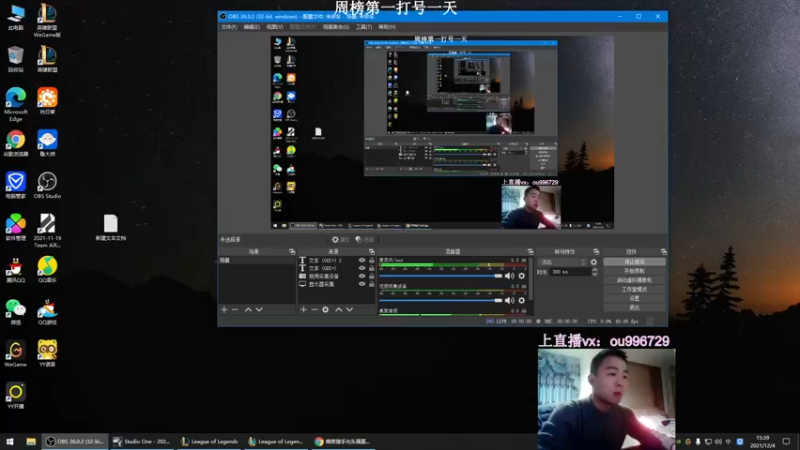Adjust the video capture device volume slider
This screenshot has height=450, width=800.
pyautogui.click(x=441, y=301)
